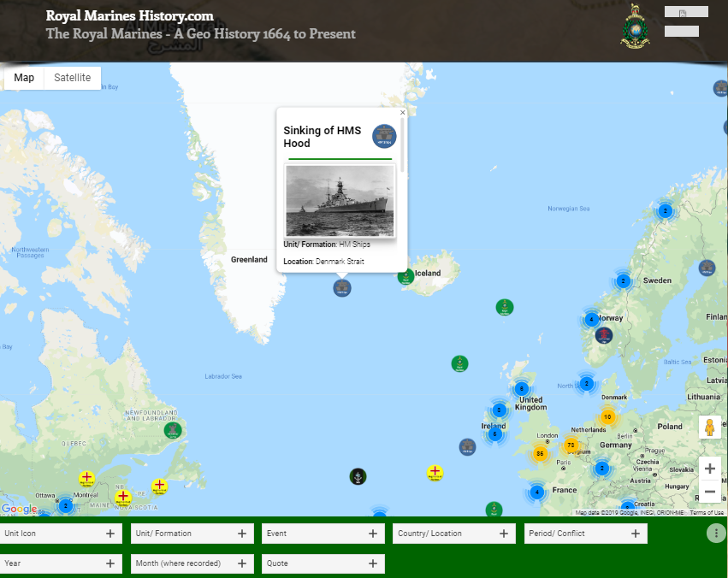Viewport: 728px width, 578px height.
Task: Click the yellow cross marker near Montreal
Action: (86, 476)
